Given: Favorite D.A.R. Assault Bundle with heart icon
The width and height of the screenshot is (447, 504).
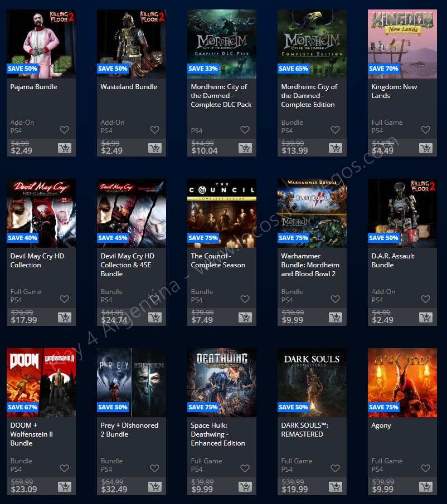Looking at the screenshot, I should (x=425, y=299).
